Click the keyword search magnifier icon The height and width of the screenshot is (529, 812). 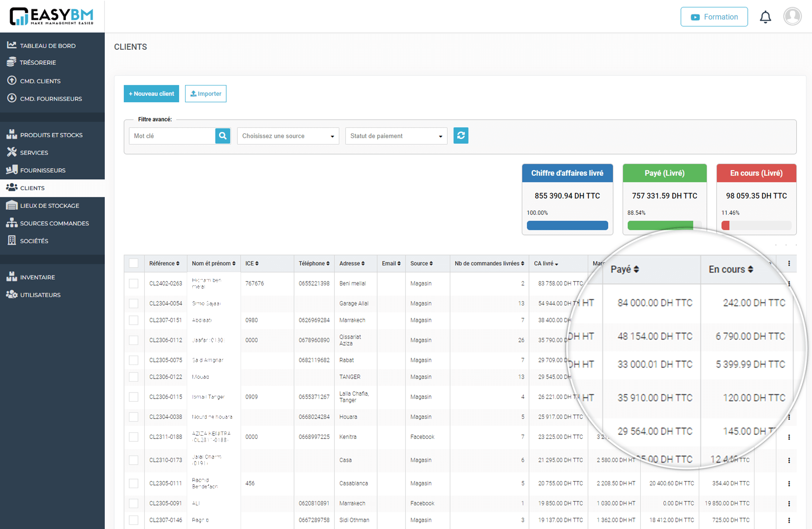pyautogui.click(x=223, y=136)
